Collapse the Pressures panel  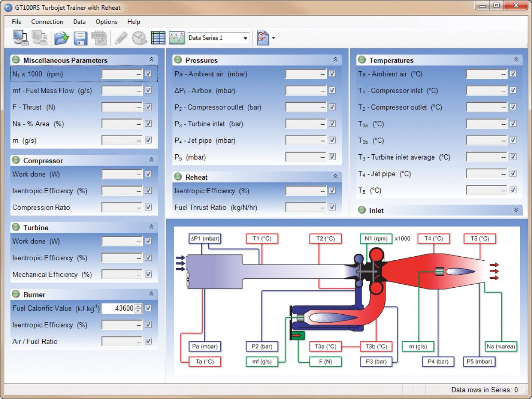(335, 60)
